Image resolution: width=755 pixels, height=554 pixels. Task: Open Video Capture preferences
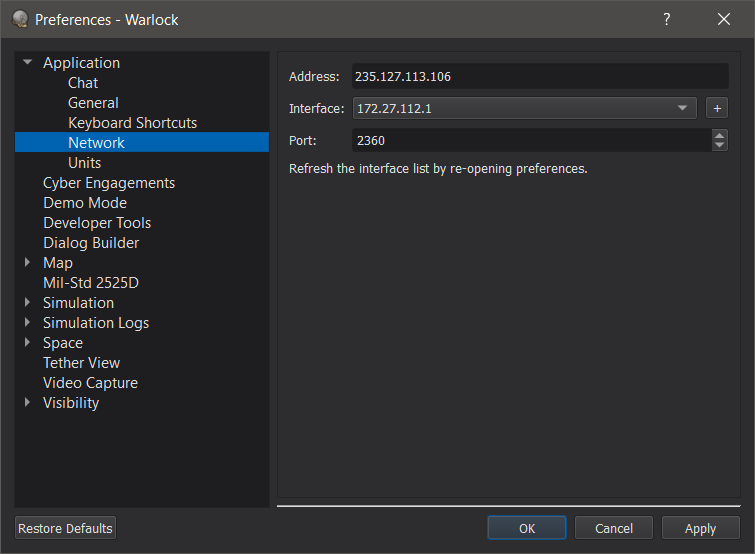pyautogui.click(x=90, y=383)
